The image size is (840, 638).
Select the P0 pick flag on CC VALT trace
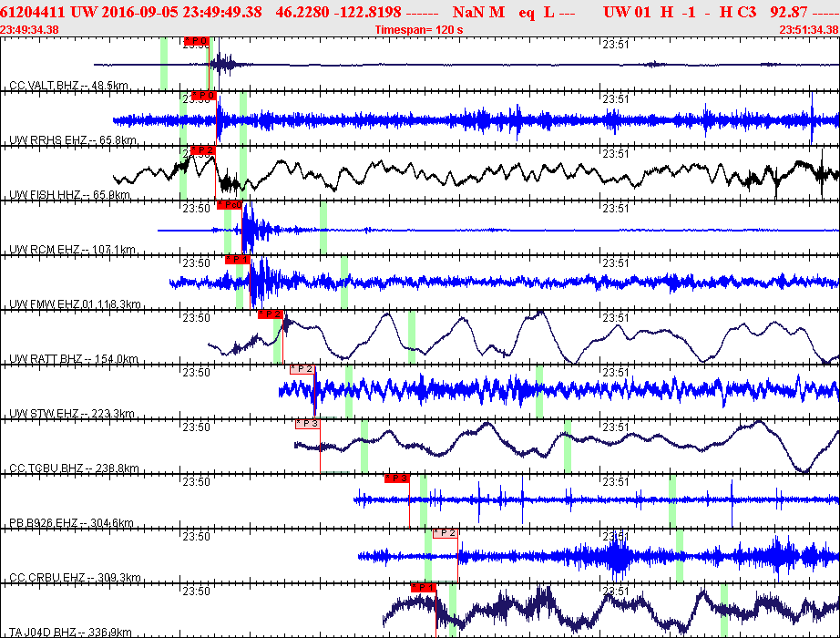[x=196, y=41]
